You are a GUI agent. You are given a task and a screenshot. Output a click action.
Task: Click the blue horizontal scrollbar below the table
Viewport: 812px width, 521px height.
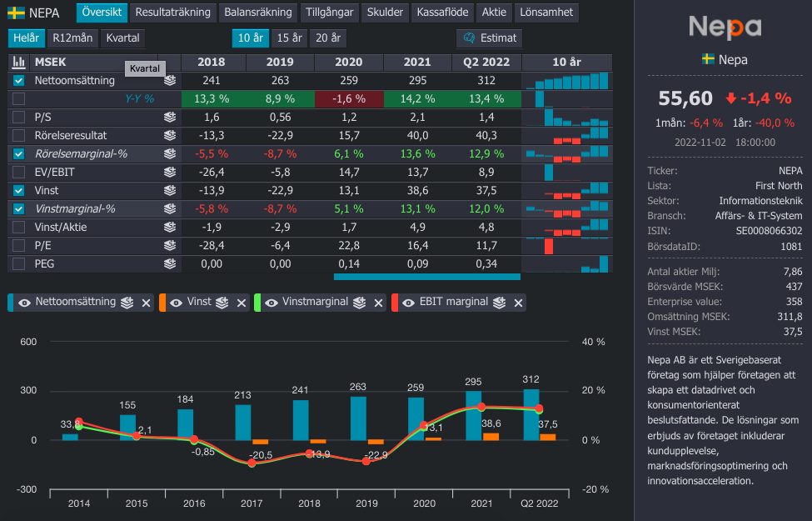(426, 277)
